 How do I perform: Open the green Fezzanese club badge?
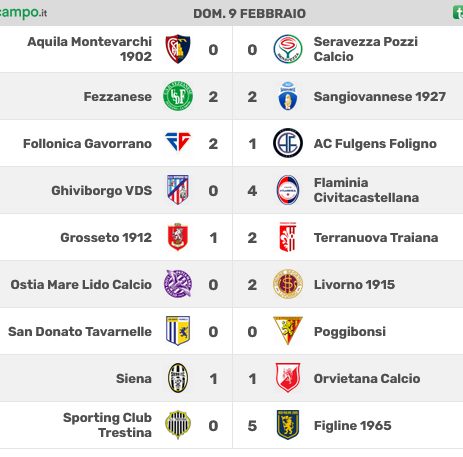click(x=178, y=96)
